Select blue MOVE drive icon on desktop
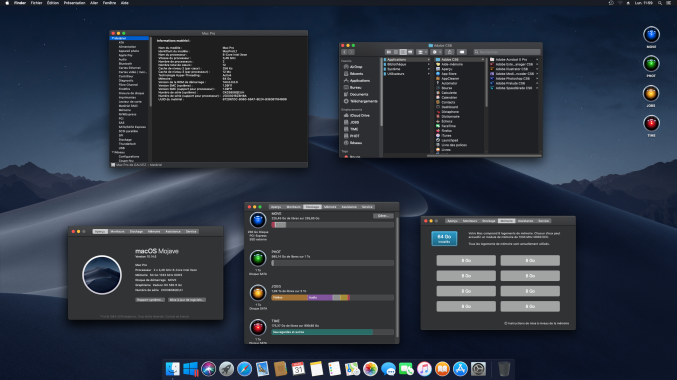Image resolution: width=677 pixels, height=380 pixels. (651, 35)
